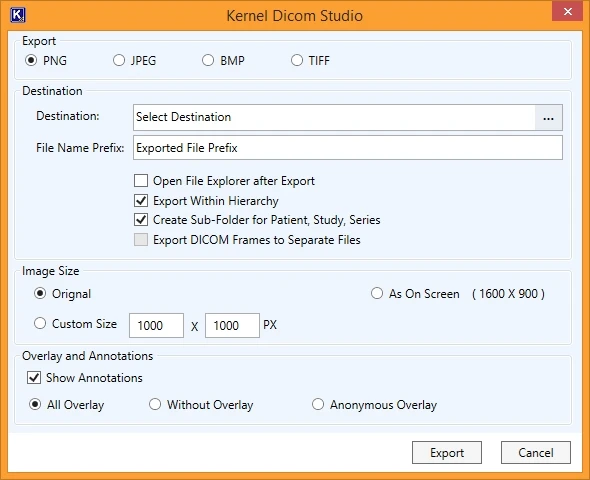Select JPEG export format
Viewport: 590px width, 480px height.
click(119, 60)
